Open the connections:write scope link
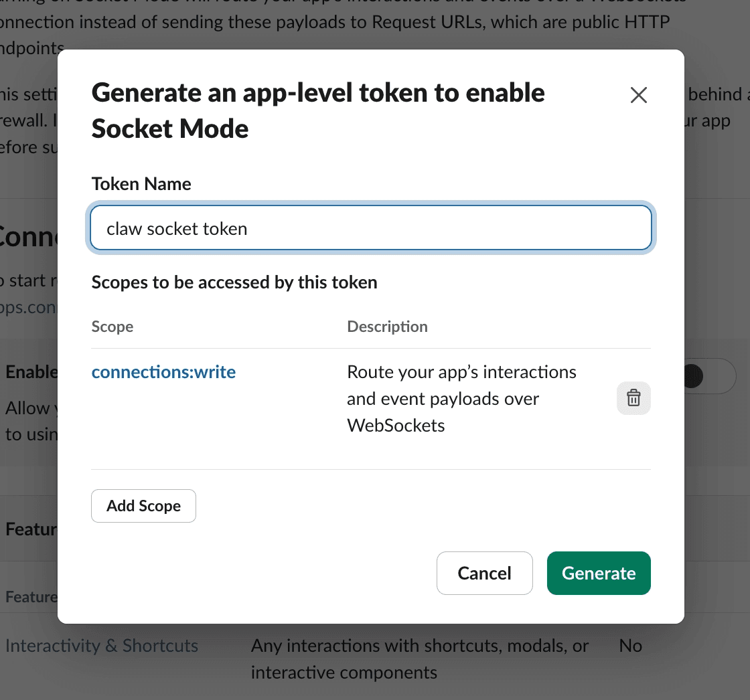Viewport: 750px width, 700px height. (163, 372)
